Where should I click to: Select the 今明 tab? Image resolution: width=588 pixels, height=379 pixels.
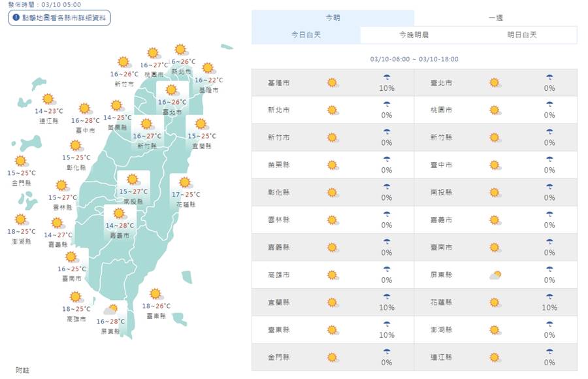coord(333,18)
